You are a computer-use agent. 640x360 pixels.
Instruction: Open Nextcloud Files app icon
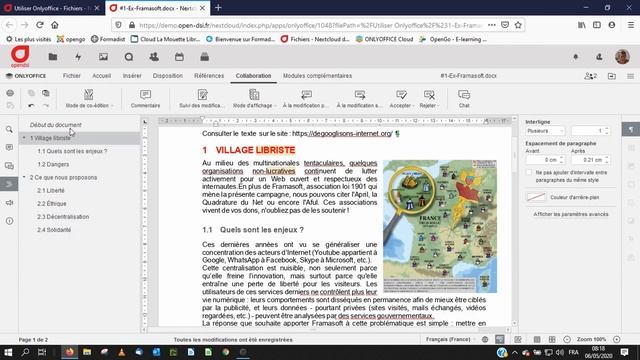tap(53, 57)
